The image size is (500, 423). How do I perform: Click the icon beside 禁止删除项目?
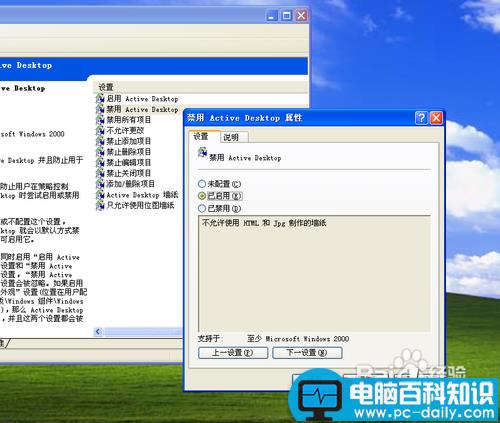pyautogui.click(x=100, y=152)
